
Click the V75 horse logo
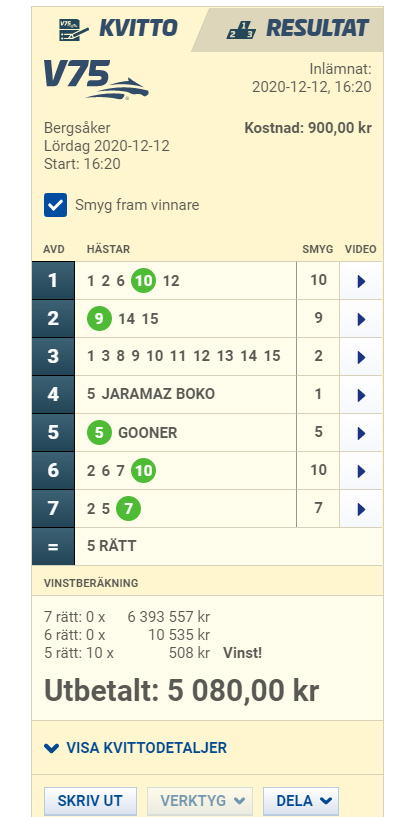(96, 80)
